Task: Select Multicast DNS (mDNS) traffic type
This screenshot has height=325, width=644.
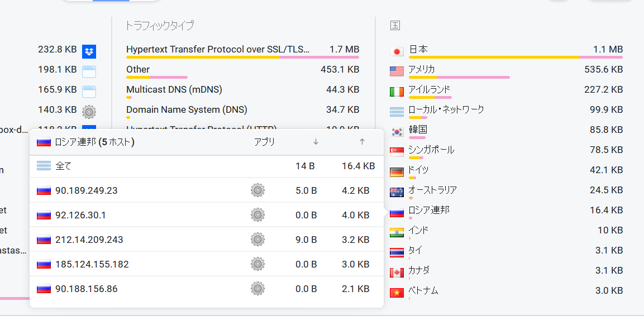Action: 174,89
